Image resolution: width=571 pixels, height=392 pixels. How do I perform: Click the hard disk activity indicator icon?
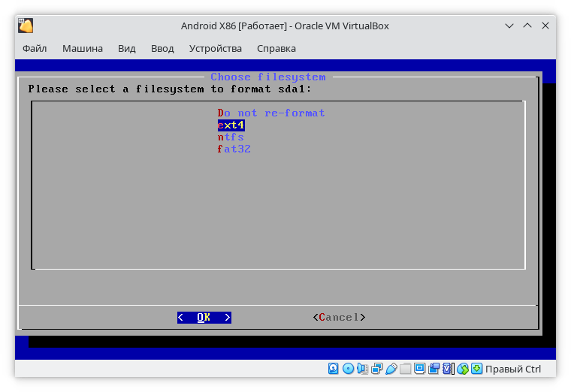pyautogui.click(x=334, y=369)
